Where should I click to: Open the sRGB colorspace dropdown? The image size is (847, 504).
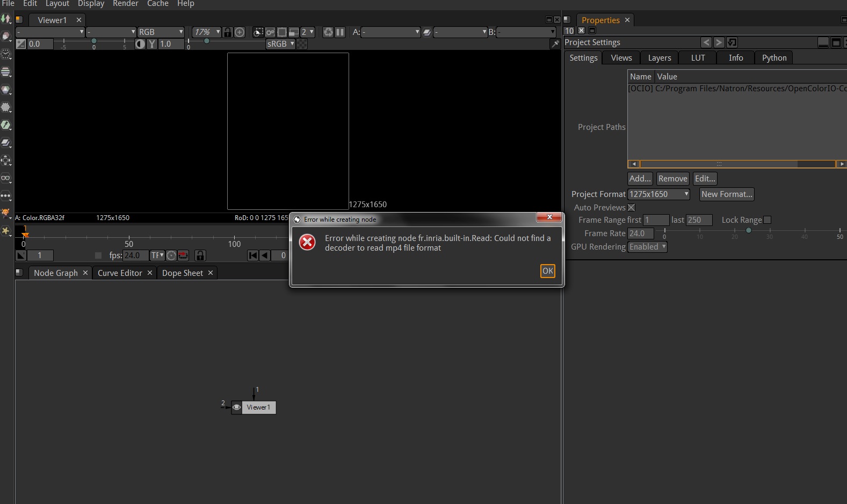pos(280,44)
